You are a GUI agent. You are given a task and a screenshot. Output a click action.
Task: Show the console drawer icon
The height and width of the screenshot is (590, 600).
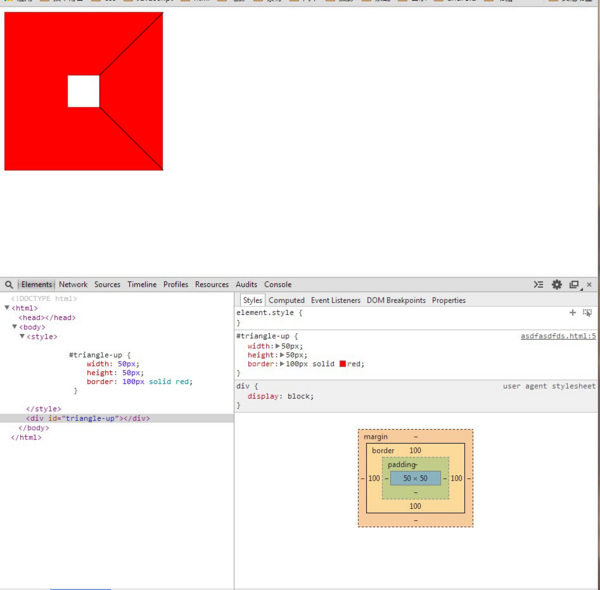click(538, 285)
